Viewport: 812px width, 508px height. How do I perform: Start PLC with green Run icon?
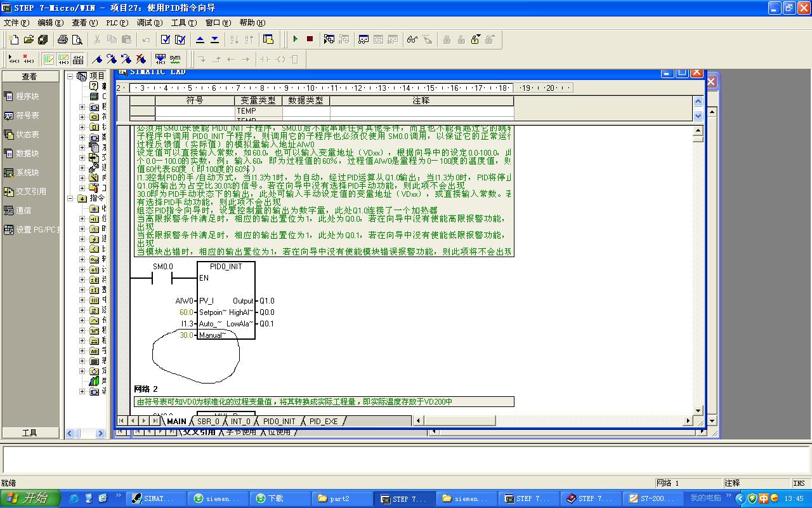pyautogui.click(x=295, y=39)
